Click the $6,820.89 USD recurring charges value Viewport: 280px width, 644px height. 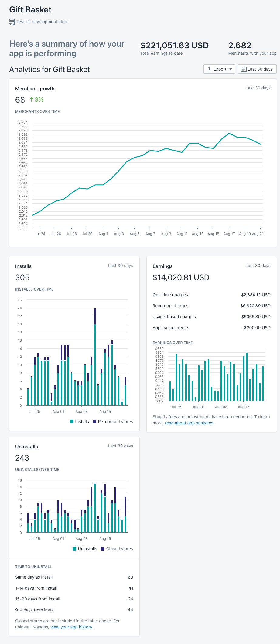pyautogui.click(x=255, y=306)
